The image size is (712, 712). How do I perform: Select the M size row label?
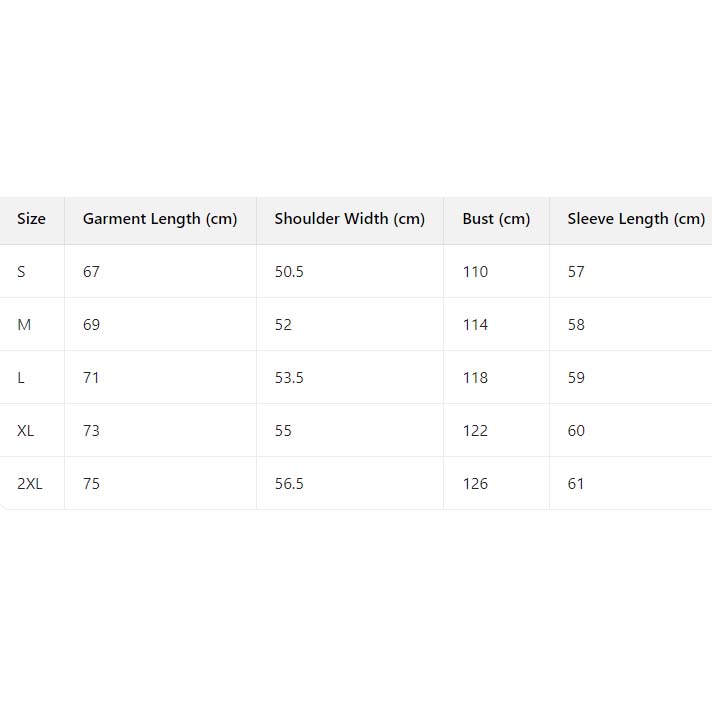[24, 325]
